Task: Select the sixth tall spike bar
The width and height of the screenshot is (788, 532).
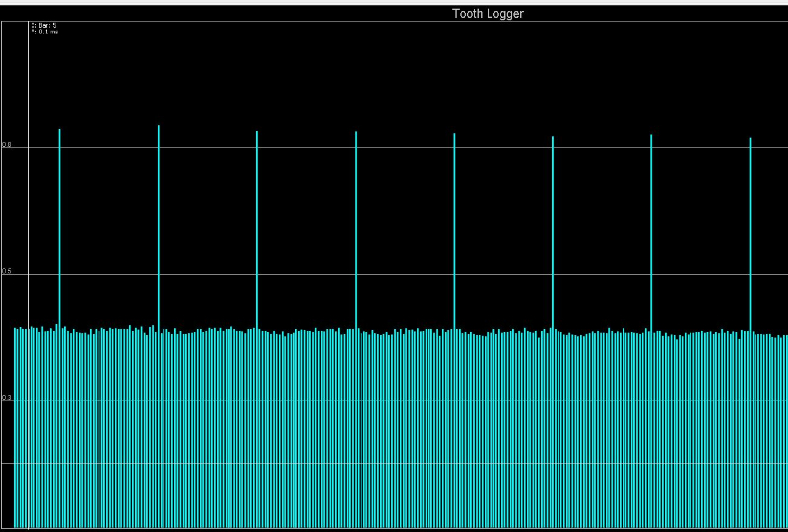Action: (553, 227)
